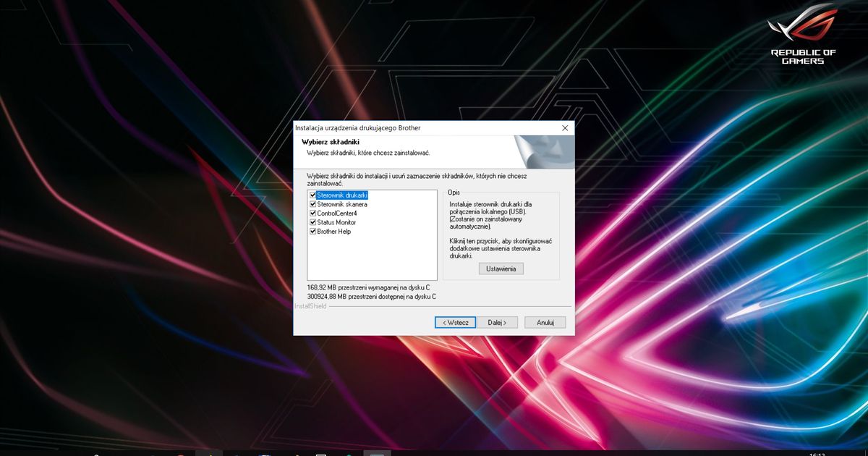The height and width of the screenshot is (456, 868).
Task: Uncheck the "Sterownik drukarki" checkbox
Action: (312, 195)
